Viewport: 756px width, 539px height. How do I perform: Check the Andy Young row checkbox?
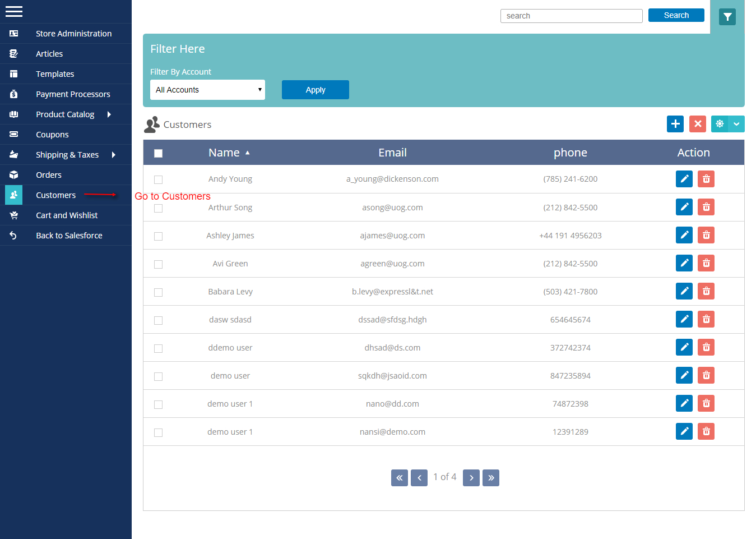(158, 180)
